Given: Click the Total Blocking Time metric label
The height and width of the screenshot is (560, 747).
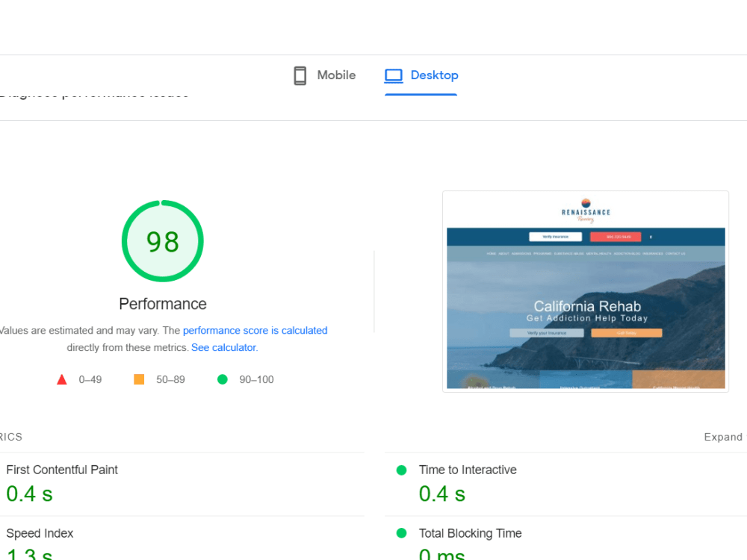Looking at the screenshot, I should (x=470, y=533).
